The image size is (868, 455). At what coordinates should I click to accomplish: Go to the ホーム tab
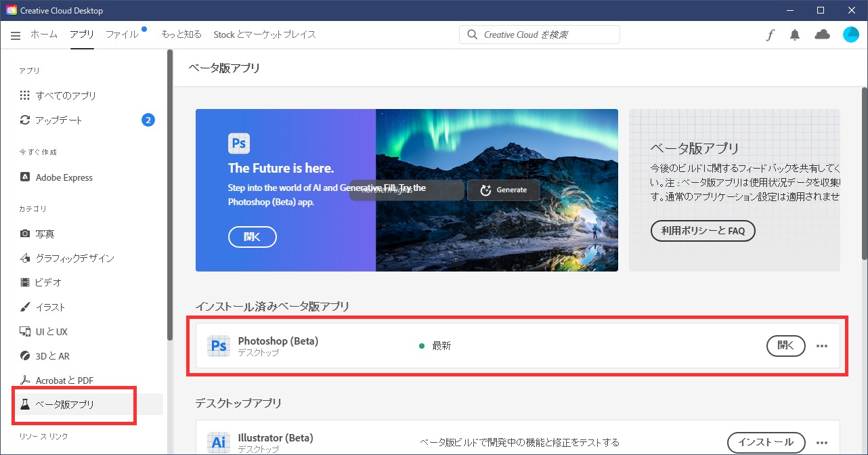pos(44,35)
